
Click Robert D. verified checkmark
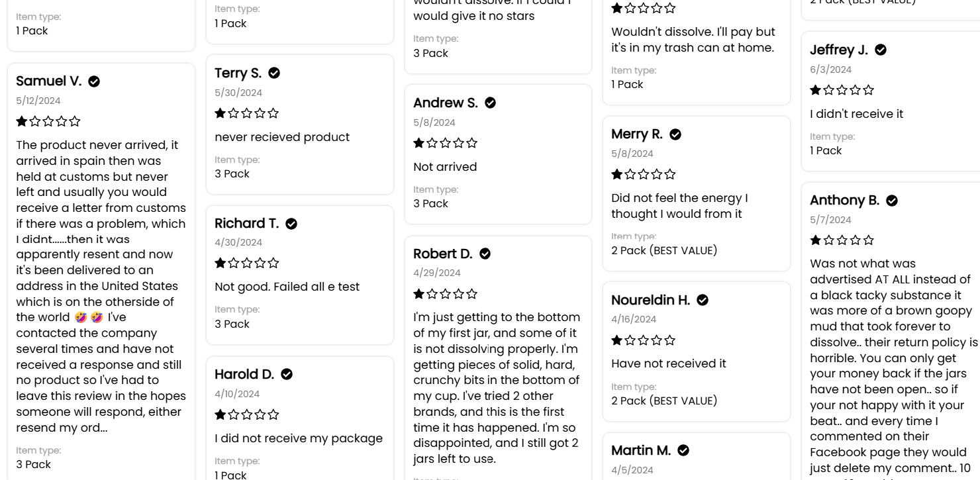coord(485,254)
